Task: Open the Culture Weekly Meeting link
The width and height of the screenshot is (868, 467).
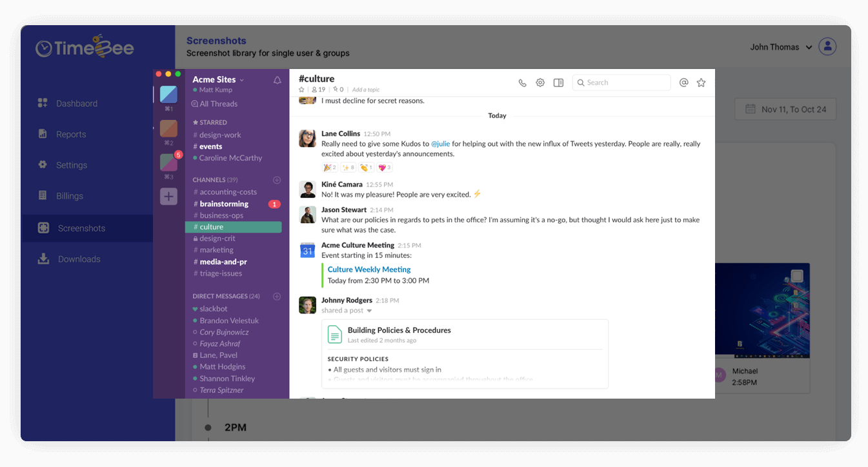Action: click(x=368, y=269)
